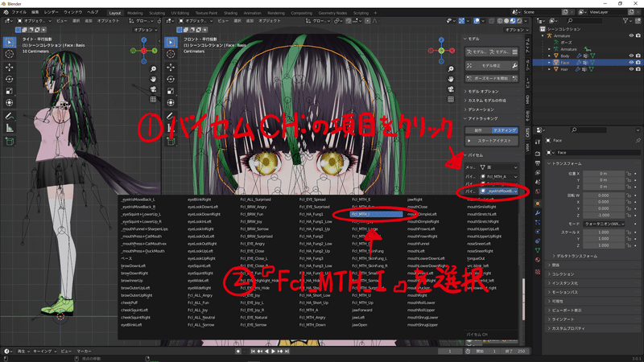Image resolution: width=644 pixels, height=362 pixels.
Task: Expand the Hair object in outliner
Action: pyautogui.click(x=550, y=69)
